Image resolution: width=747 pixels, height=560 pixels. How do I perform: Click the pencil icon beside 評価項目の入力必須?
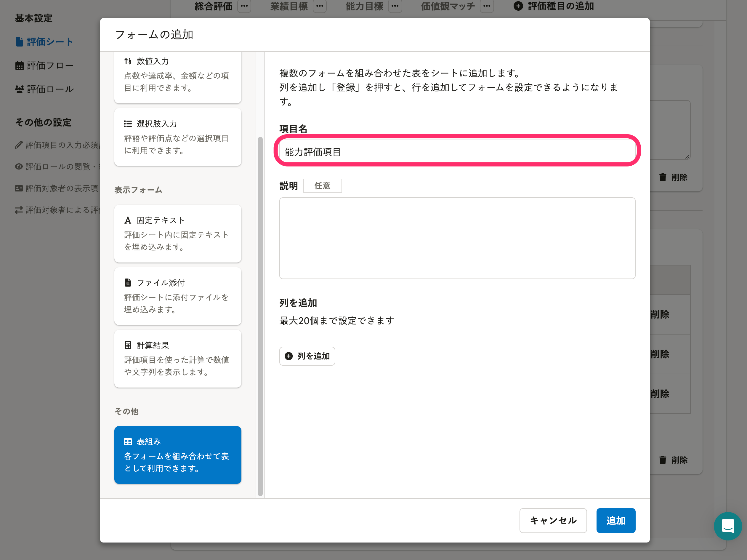coord(19,145)
